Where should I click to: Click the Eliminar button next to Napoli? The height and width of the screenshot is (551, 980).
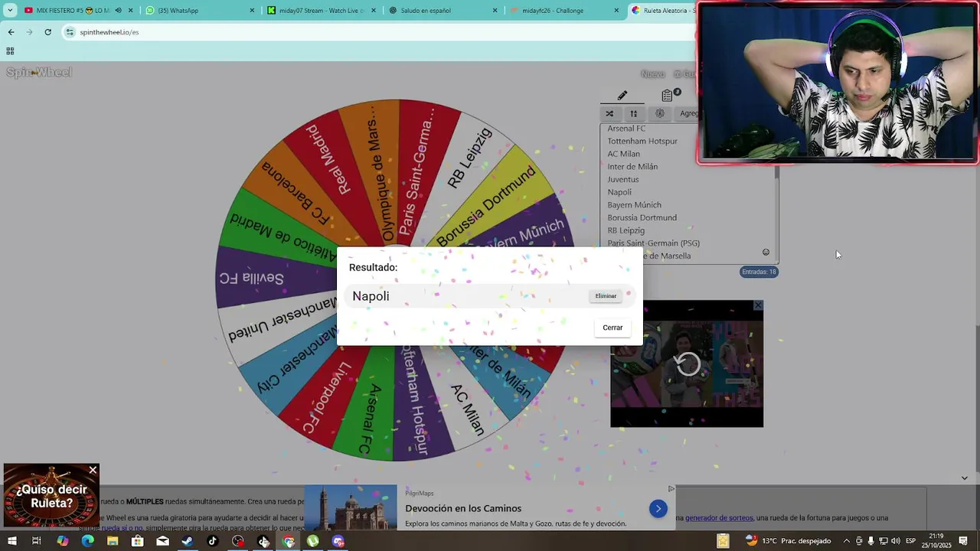tap(606, 296)
